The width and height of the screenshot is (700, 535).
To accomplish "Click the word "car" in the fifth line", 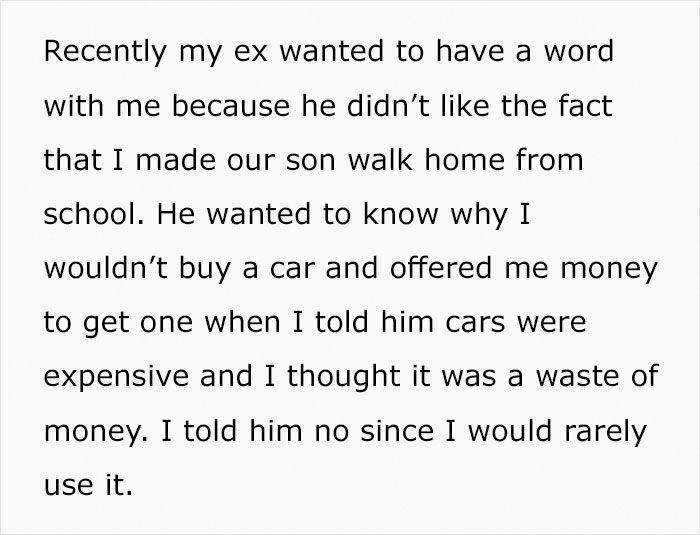I will click(292, 271).
